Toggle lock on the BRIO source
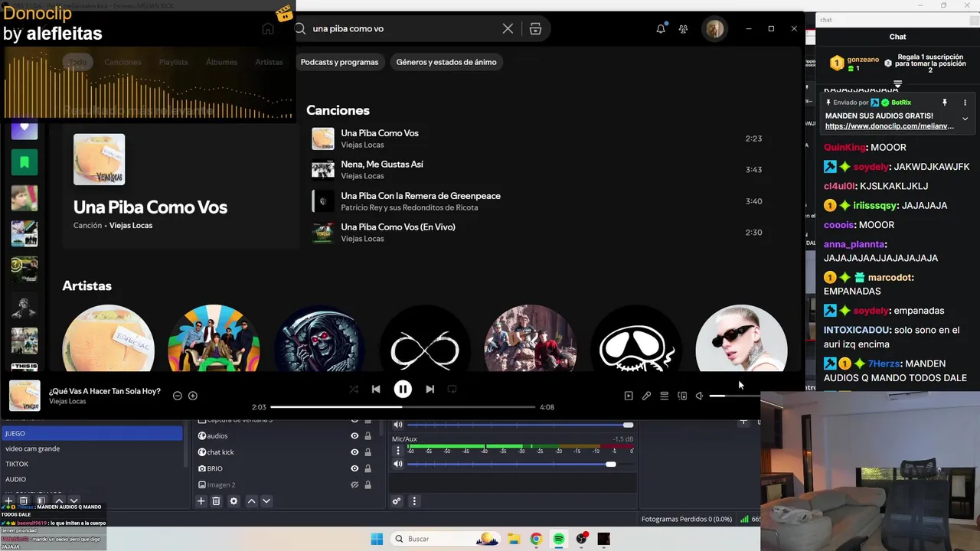Viewport: 980px width, 551px height. [367, 468]
